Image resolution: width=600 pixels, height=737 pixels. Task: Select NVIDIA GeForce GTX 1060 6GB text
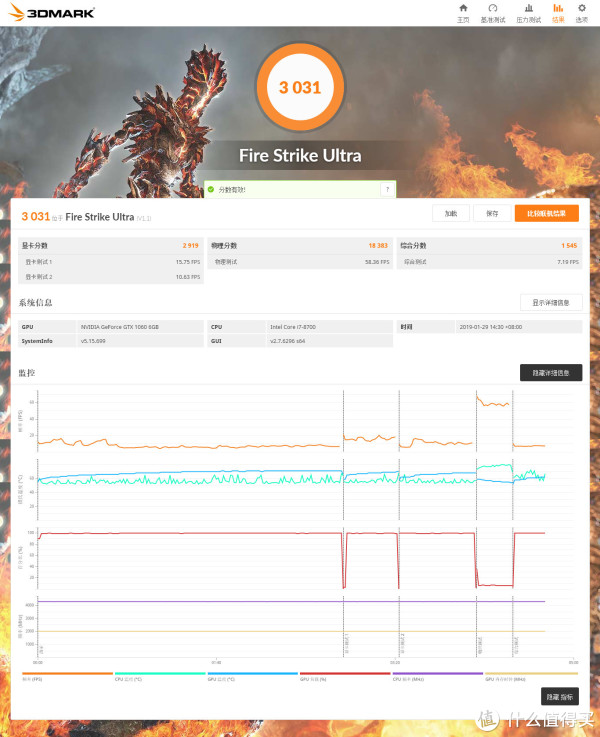120,327
